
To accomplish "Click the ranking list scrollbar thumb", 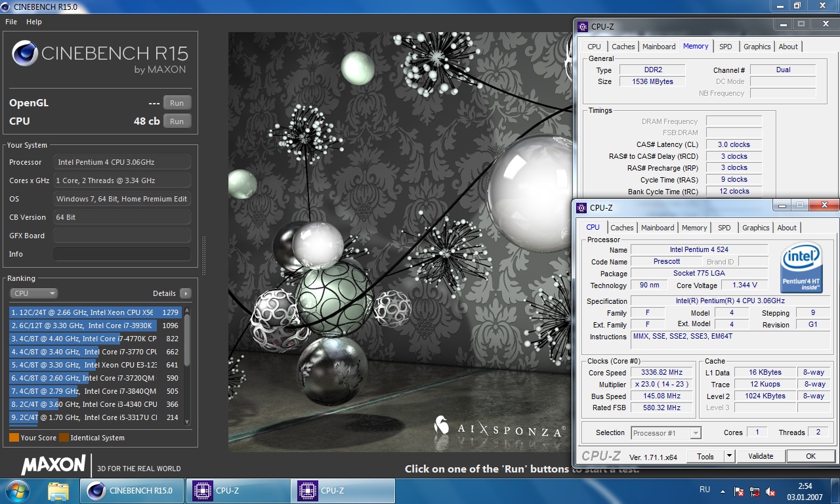I will coord(187,341).
